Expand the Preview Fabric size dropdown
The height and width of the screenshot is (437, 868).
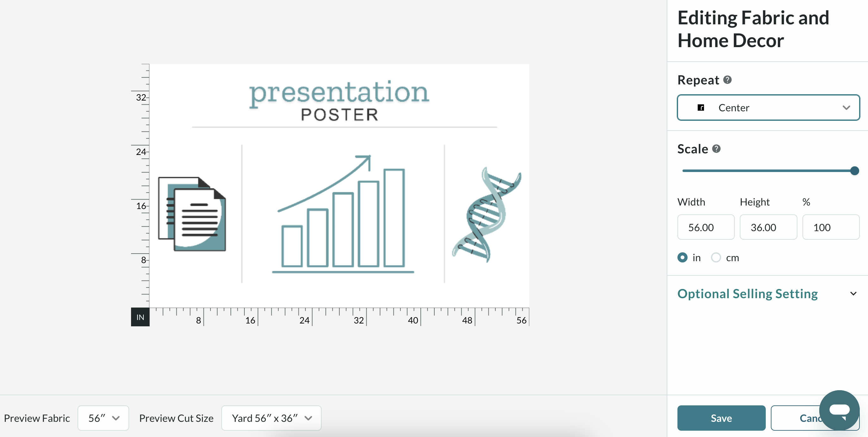(x=103, y=417)
